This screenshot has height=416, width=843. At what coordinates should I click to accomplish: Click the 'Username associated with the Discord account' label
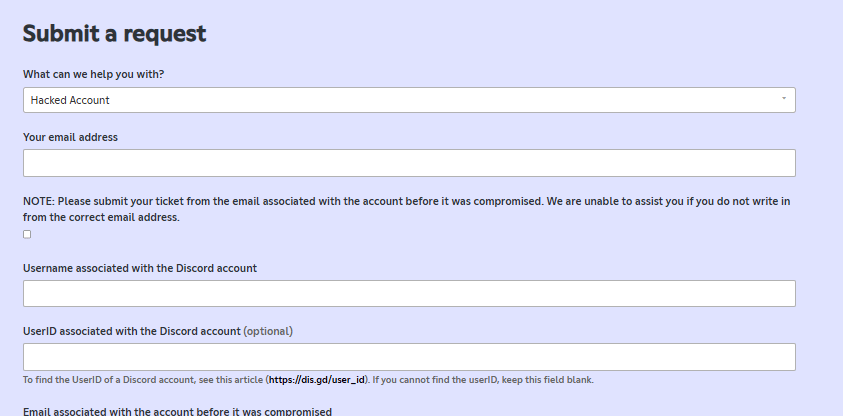(140, 267)
